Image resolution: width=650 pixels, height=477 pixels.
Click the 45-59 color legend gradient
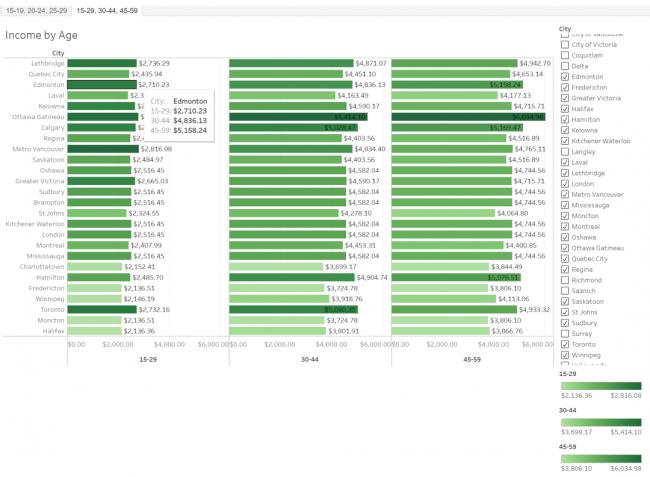599,458
